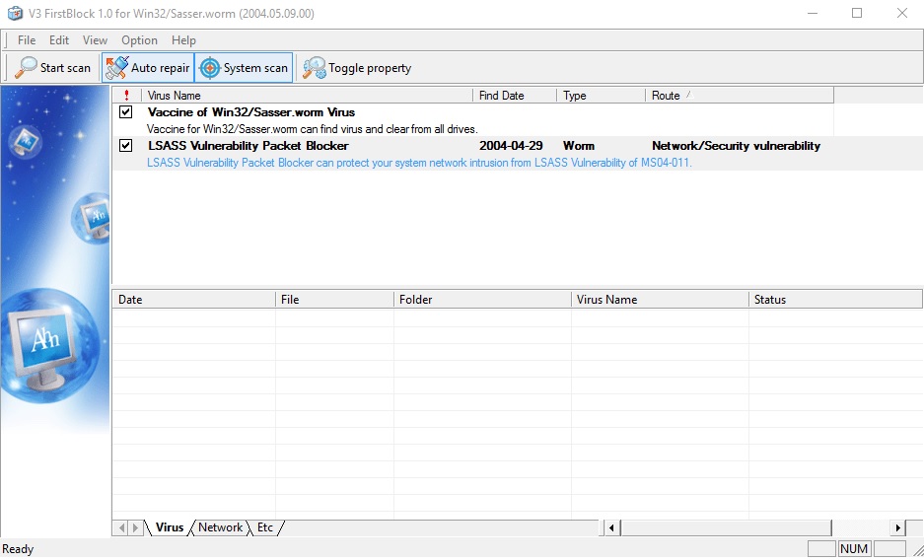The width and height of the screenshot is (924, 560).
Task: Sort by Type column header
Action: [602, 96]
